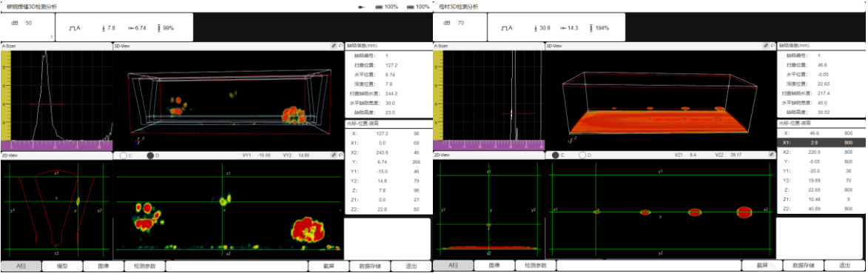Open 检测参数 tab in 焊缝 window
The width and height of the screenshot is (868, 273).
click(x=144, y=266)
